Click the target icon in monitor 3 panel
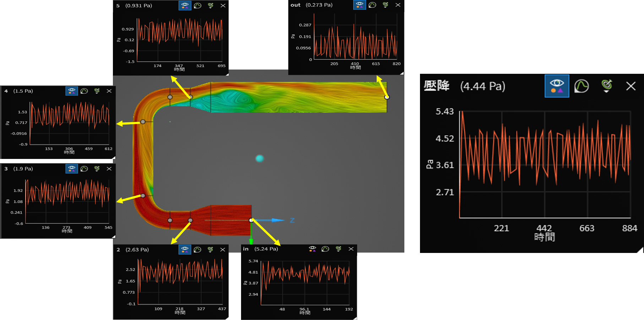Image resolution: width=644 pixels, height=320 pixels. pyautogui.click(x=97, y=169)
